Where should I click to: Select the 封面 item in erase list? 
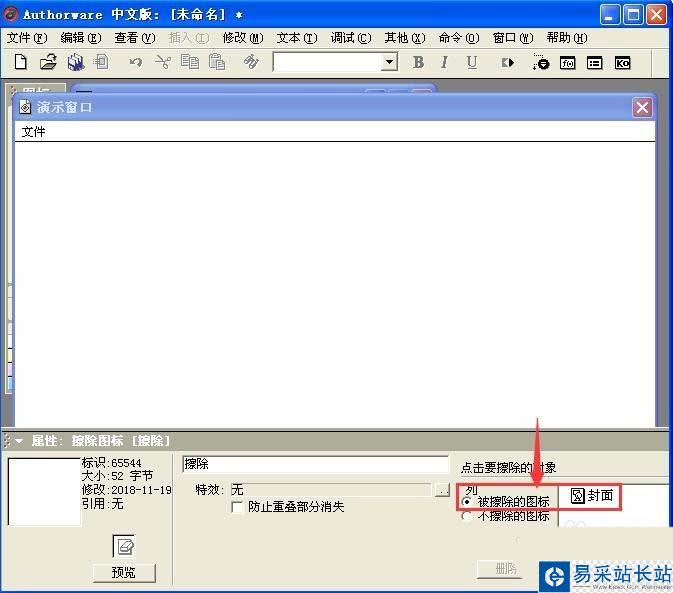coord(592,496)
